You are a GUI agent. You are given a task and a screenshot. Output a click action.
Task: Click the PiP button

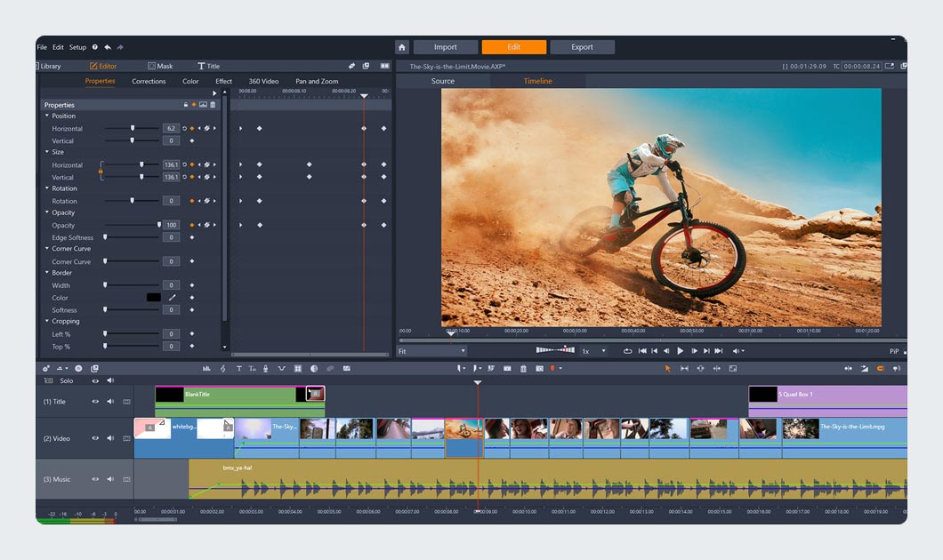[894, 351]
